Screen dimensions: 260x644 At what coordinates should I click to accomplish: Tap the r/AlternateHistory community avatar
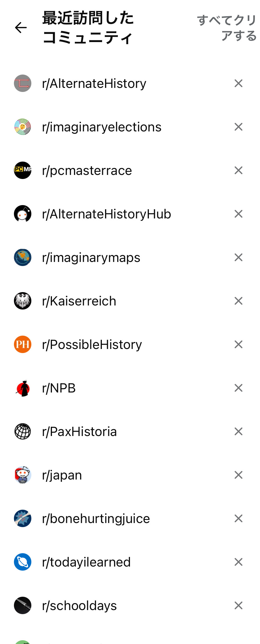[23, 84]
